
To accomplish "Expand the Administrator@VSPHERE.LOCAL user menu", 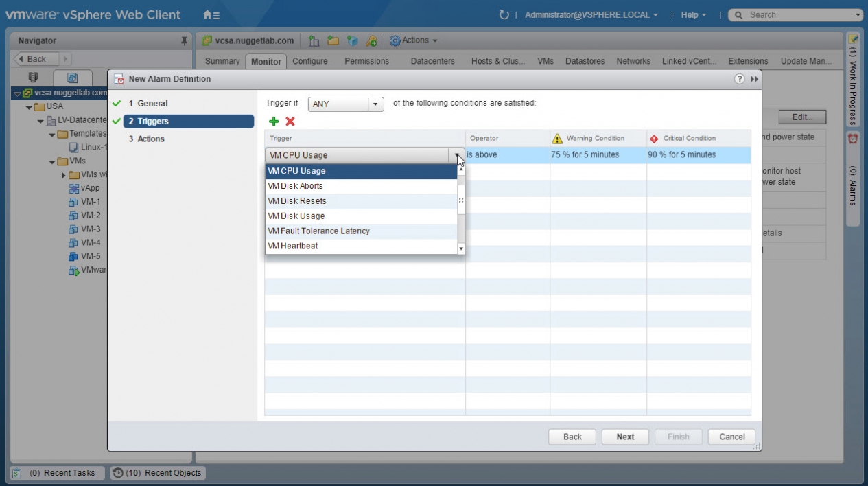I will click(591, 15).
